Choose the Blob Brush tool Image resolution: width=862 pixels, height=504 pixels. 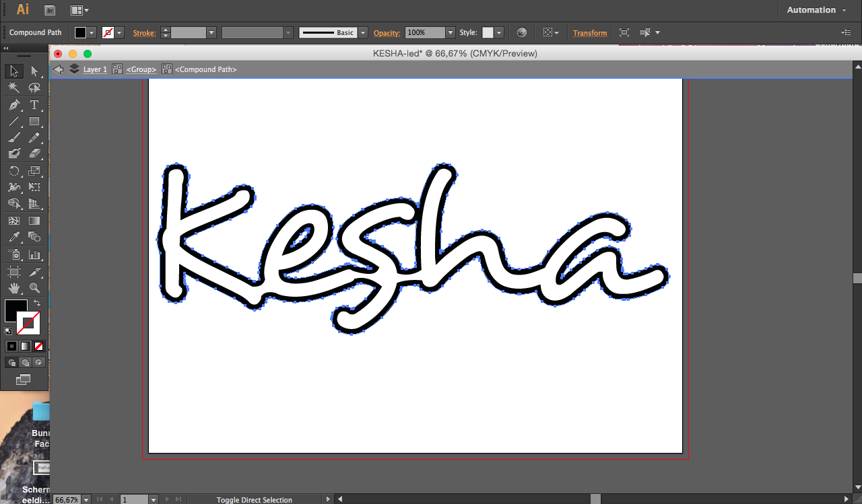13,153
